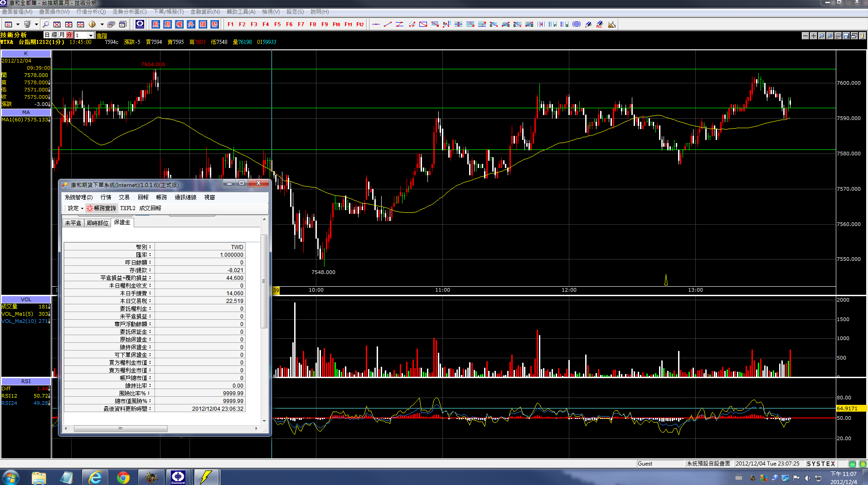Switch chart to 分 minute period

tap(69, 35)
